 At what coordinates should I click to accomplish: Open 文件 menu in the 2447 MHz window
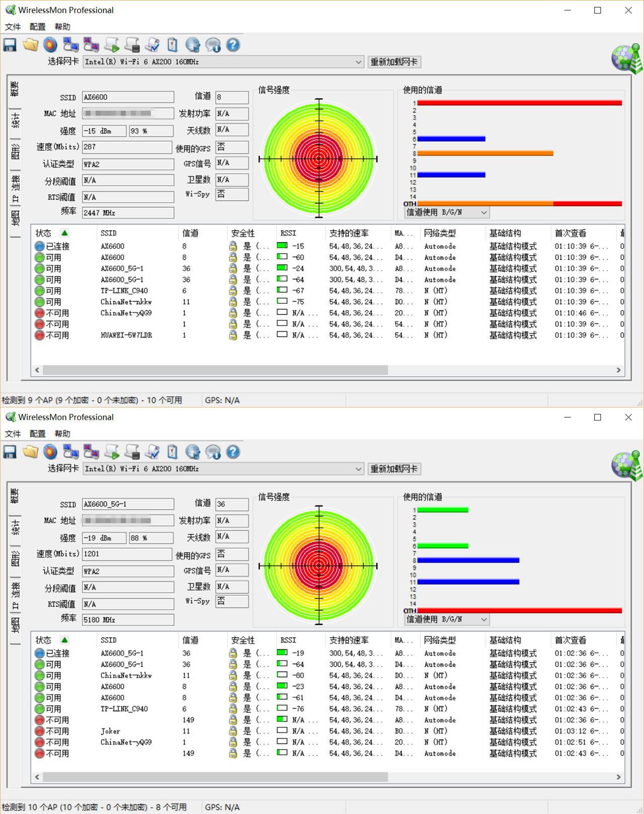pos(13,27)
